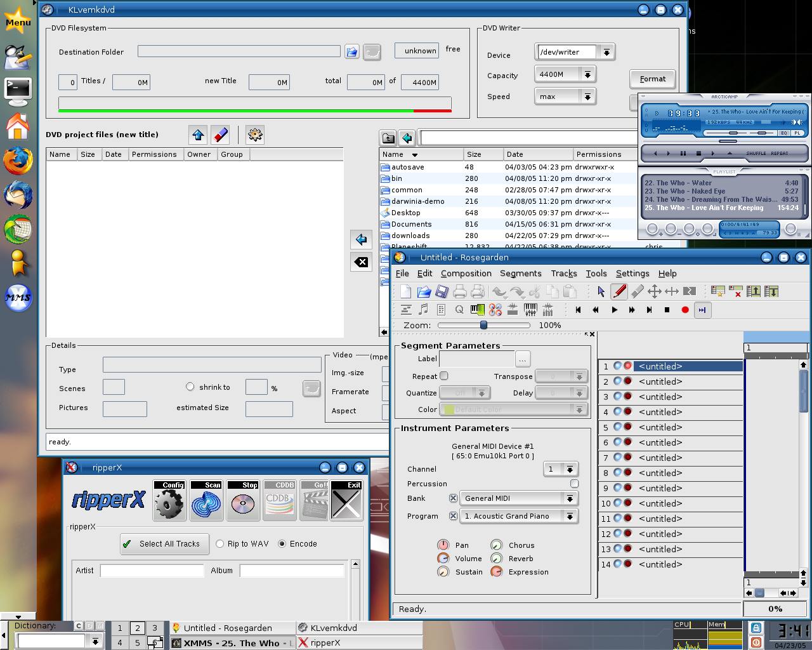Open the Tools menu in Rosegarden
This screenshot has height=650, width=812.
[596, 274]
